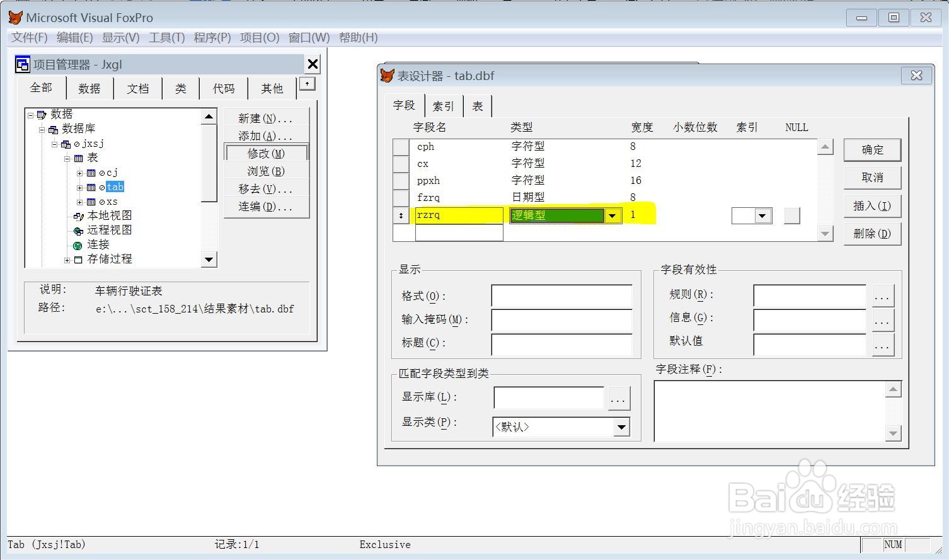This screenshot has width=949, height=560.
Task: Click the 数据库 database icon in tree
Action: pyautogui.click(x=53, y=130)
